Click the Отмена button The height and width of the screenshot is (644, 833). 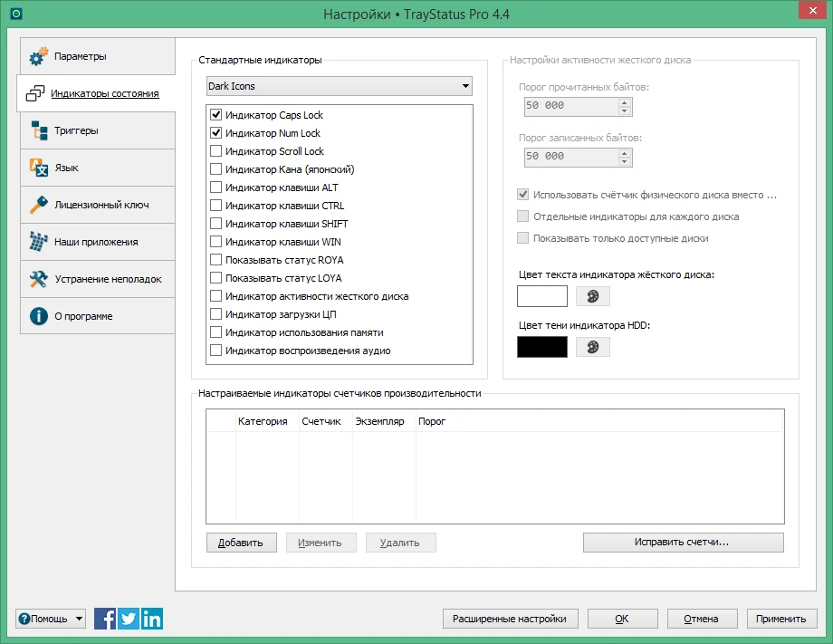click(x=703, y=619)
